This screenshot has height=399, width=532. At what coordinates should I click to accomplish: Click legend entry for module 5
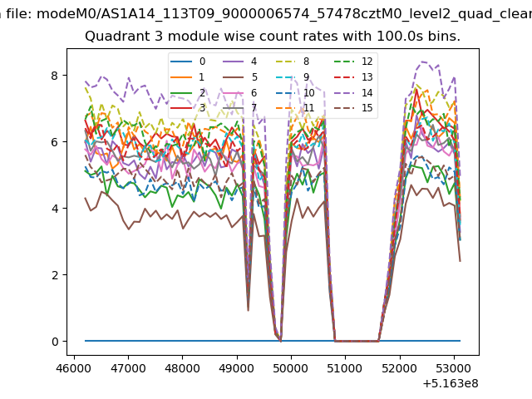[x=240, y=77]
